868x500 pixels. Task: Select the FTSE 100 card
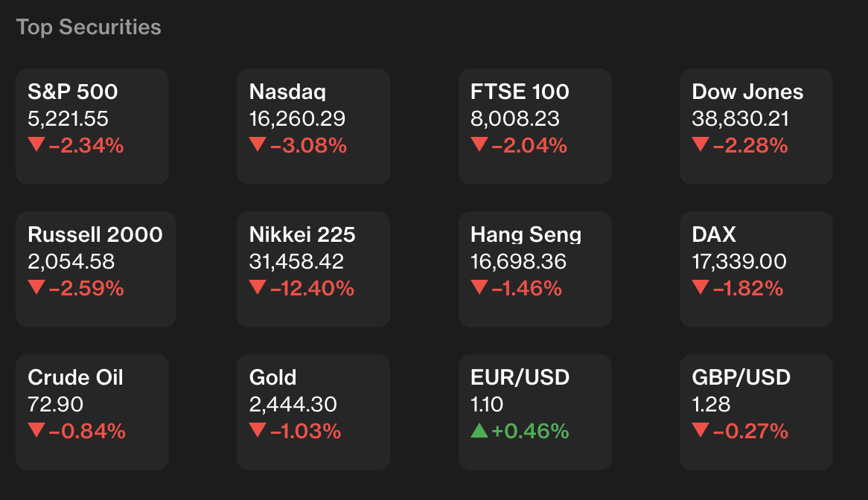535,126
